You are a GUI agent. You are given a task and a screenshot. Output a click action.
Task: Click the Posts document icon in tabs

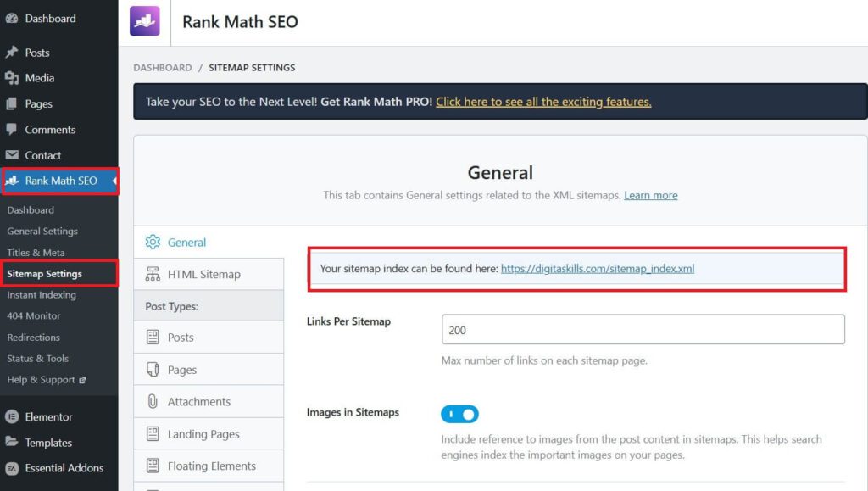pyautogui.click(x=153, y=338)
